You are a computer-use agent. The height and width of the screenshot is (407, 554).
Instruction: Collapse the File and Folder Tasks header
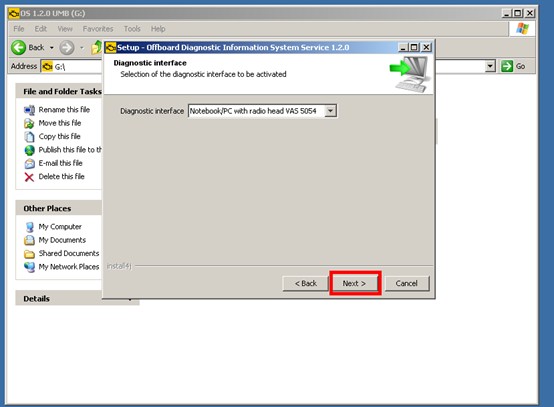59,91
